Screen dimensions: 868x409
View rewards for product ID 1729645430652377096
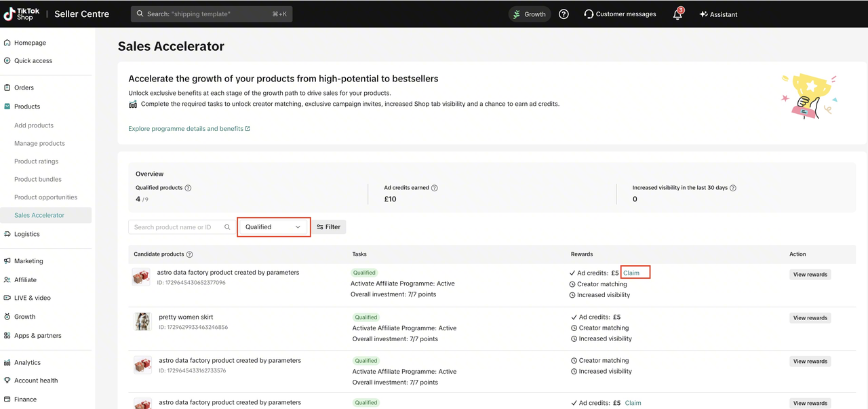click(810, 275)
